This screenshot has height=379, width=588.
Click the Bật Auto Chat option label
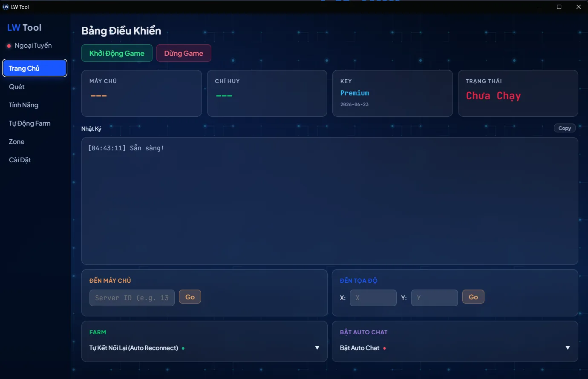(360, 348)
